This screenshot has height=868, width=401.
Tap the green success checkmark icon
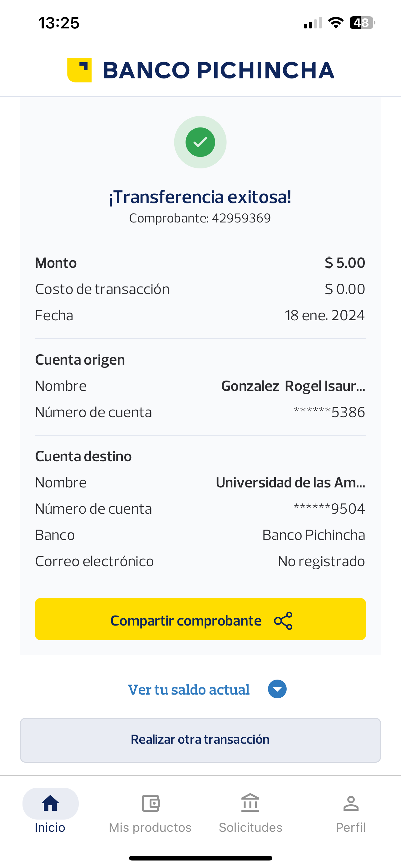coord(200,142)
